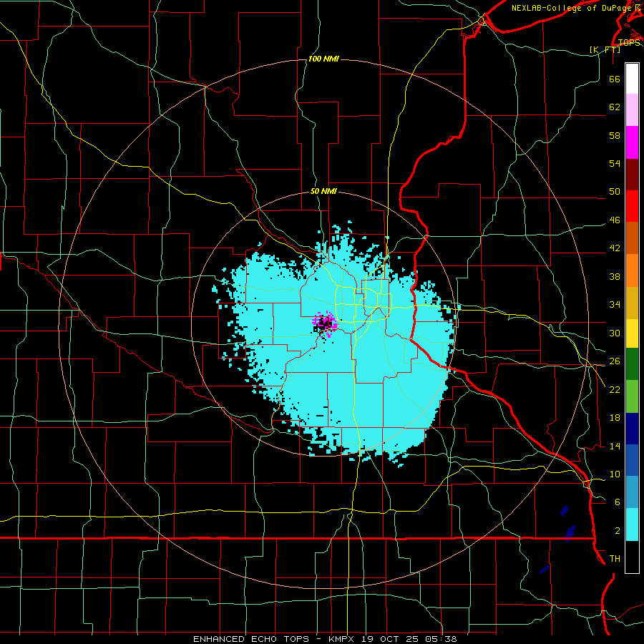Image resolution: width=644 pixels, height=644 pixels.
Task: Pick the bright red legend swatch
Action: [x=632, y=206]
